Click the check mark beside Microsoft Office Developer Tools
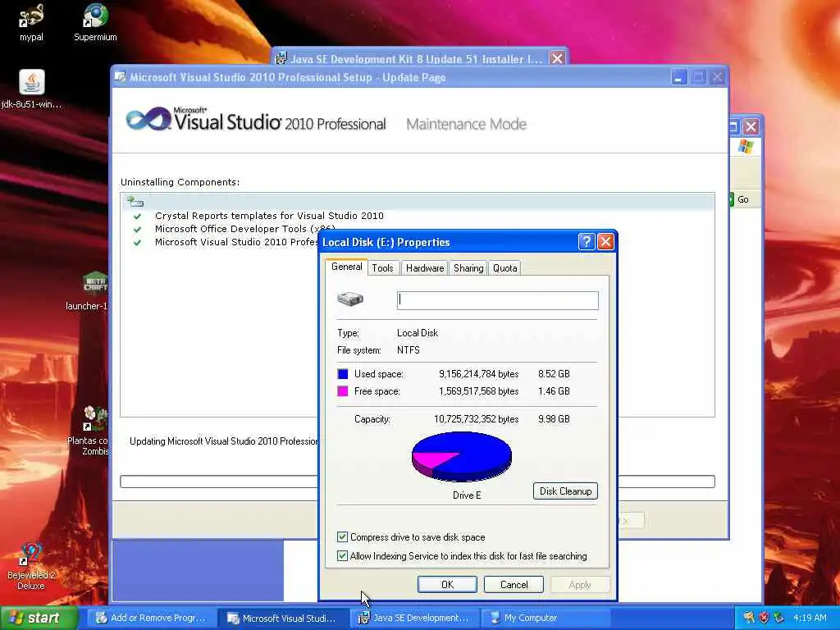This screenshot has width=840, height=630. pos(137,230)
